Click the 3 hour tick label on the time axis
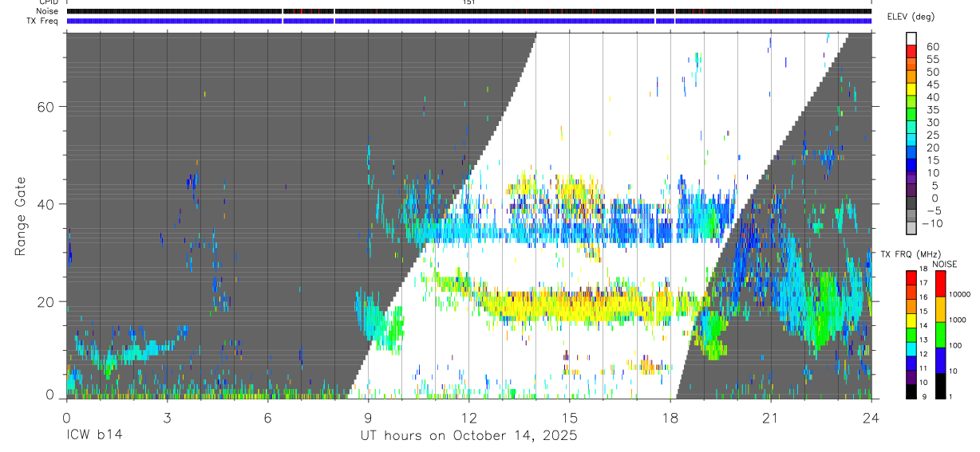980x452 pixels. click(x=167, y=417)
